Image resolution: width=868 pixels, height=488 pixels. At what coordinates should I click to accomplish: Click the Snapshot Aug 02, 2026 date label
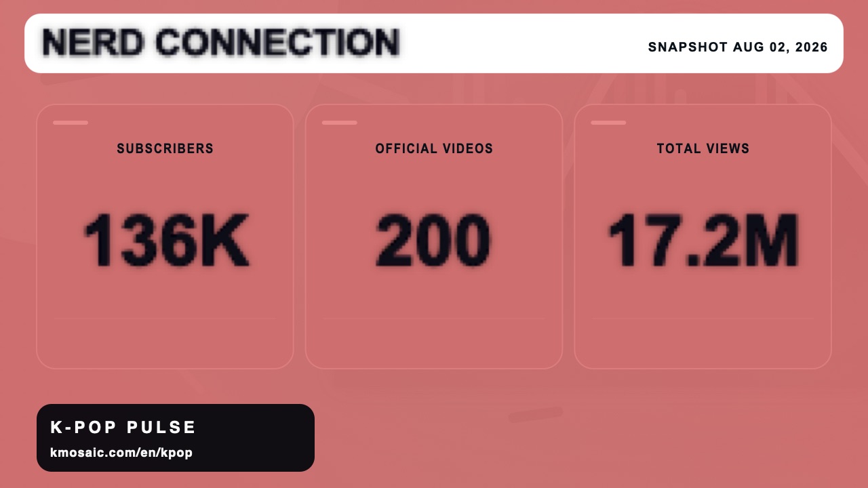(738, 47)
